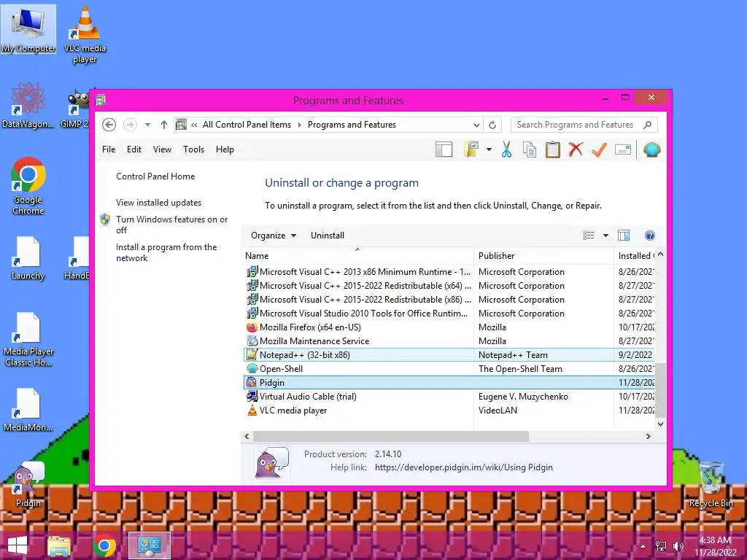Select the Open-Shell program entry
Viewport: 747px width, 560px height.
449,368
